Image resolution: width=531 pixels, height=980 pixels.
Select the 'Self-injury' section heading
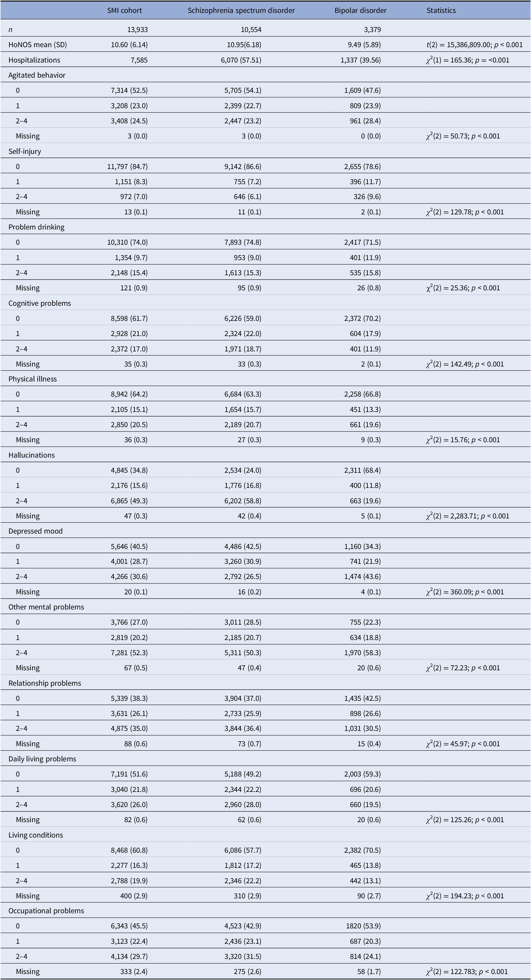pos(25,151)
